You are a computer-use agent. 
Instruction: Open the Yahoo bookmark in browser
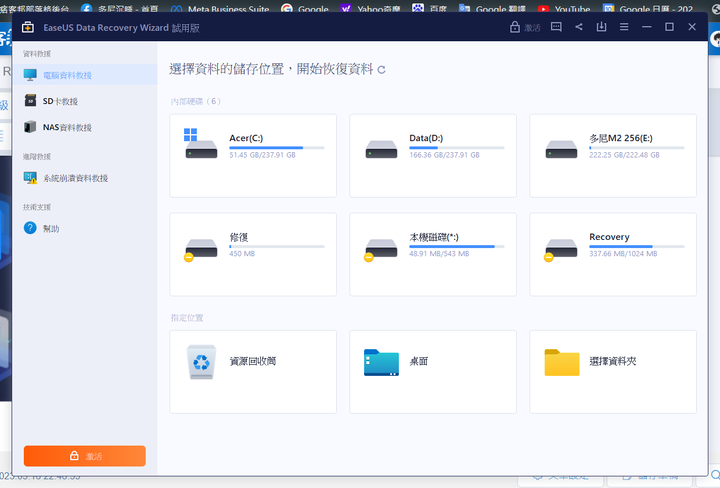pos(370,9)
